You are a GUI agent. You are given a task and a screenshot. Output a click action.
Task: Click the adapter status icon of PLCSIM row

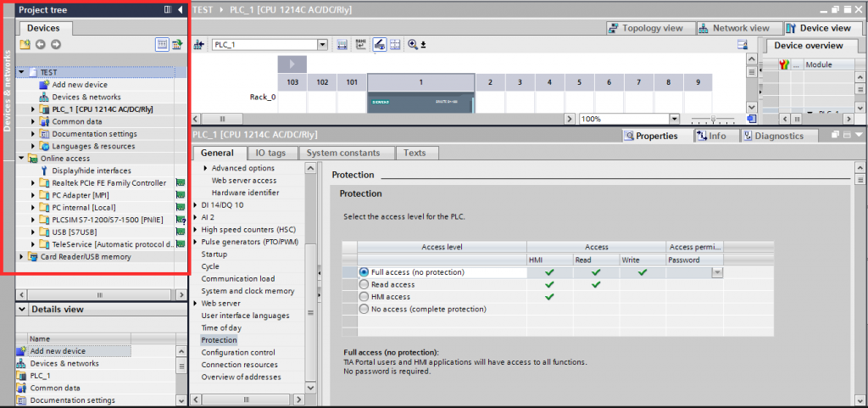[x=180, y=219]
